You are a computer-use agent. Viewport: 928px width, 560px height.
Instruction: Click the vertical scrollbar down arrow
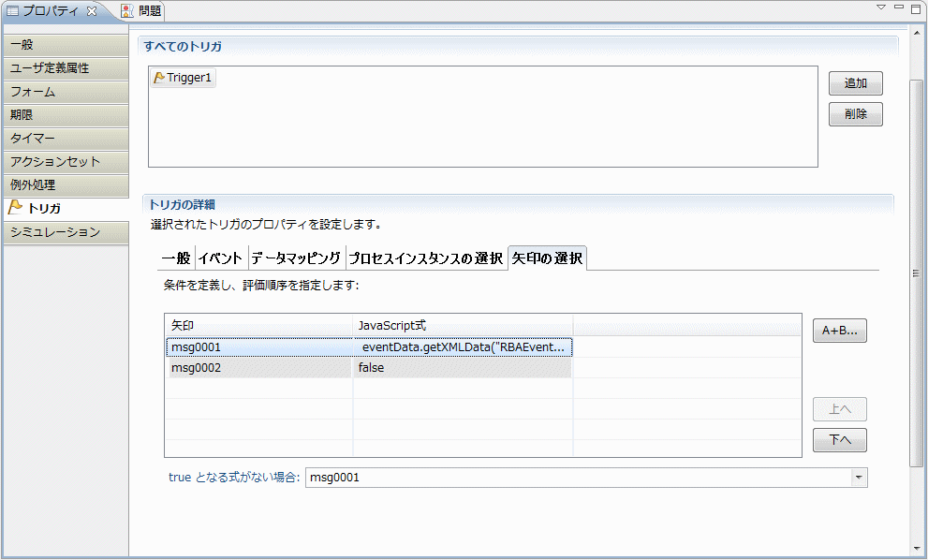pyautogui.click(x=917, y=548)
